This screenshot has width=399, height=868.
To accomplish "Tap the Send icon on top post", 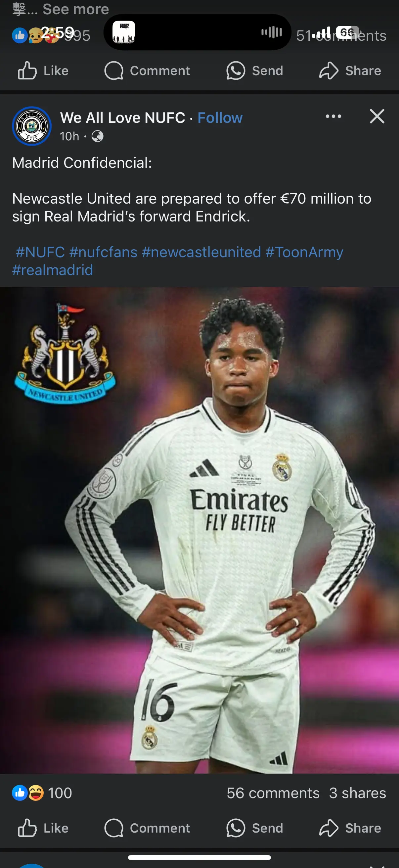I will click(x=235, y=71).
